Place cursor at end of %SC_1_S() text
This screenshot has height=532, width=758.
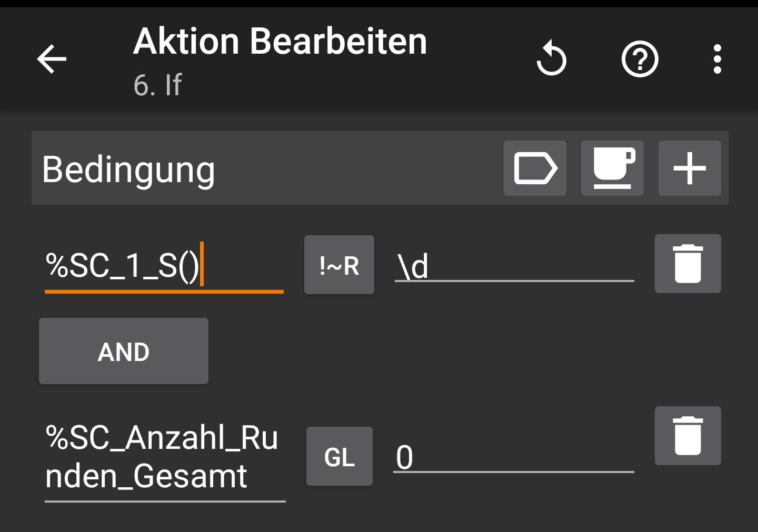pyautogui.click(x=201, y=265)
